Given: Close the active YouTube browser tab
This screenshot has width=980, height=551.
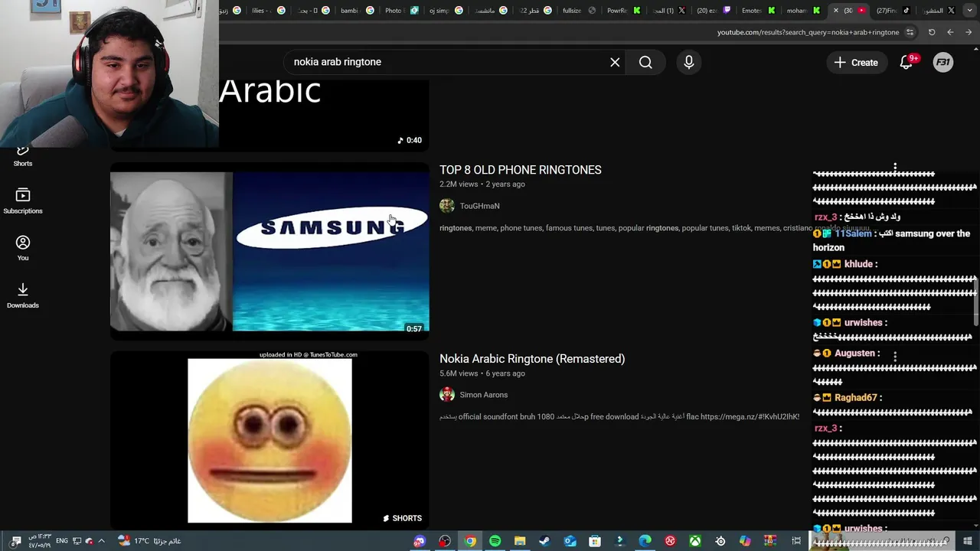Looking at the screenshot, I should click(836, 11).
